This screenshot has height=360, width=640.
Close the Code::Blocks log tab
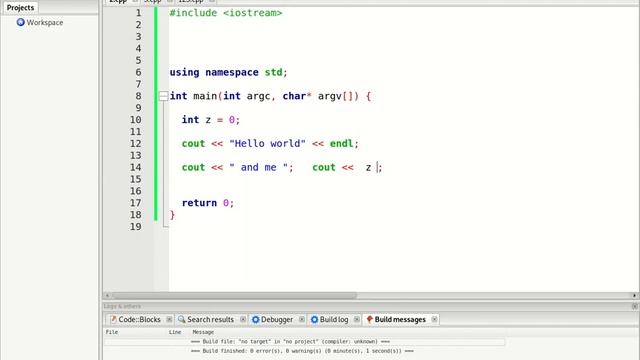pos(169,320)
